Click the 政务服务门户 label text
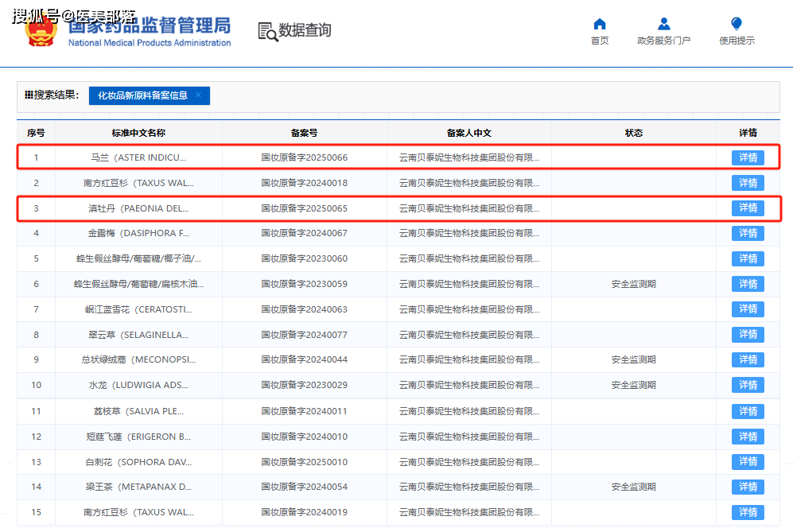 (663, 41)
